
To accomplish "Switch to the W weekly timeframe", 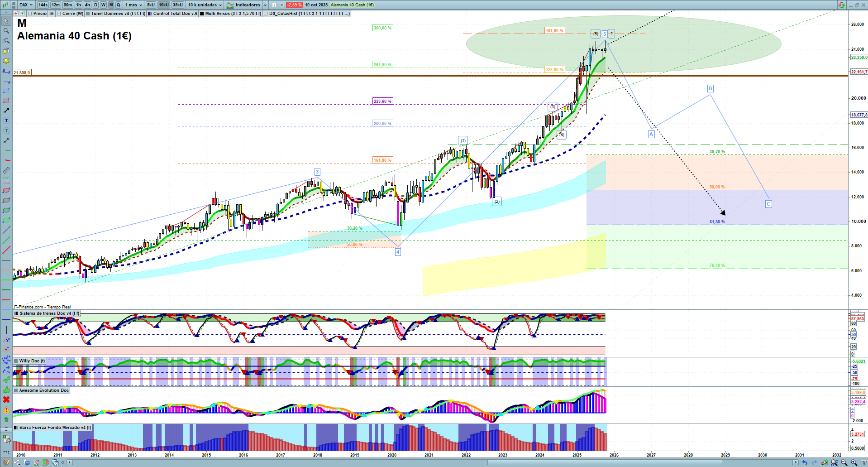I will [103, 5].
